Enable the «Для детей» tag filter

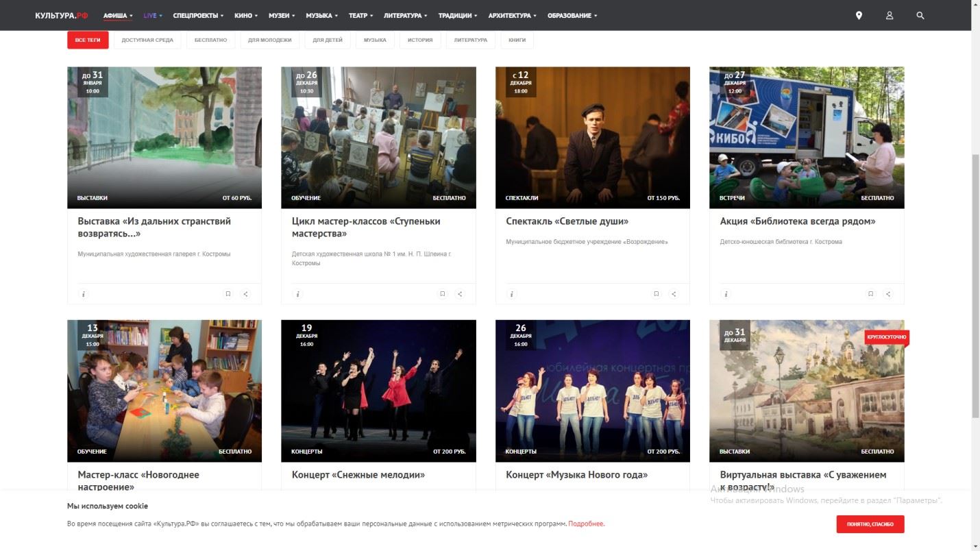point(328,40)
